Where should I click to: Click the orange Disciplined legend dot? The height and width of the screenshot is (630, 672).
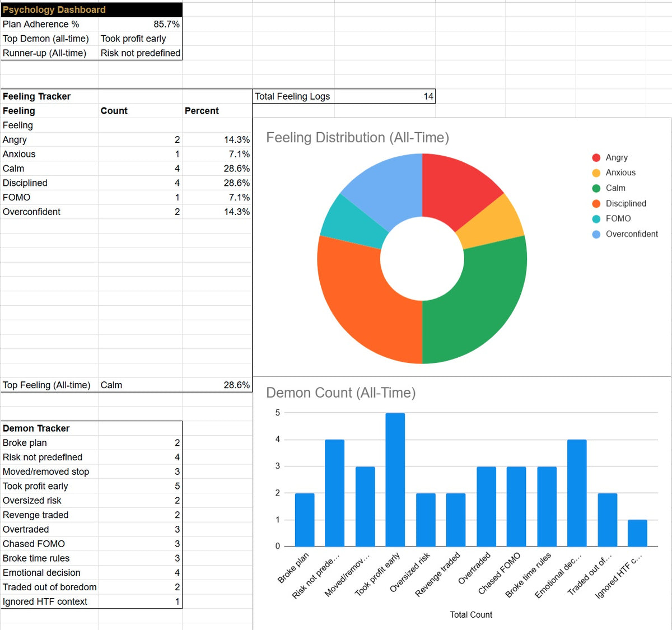(596, 204)
